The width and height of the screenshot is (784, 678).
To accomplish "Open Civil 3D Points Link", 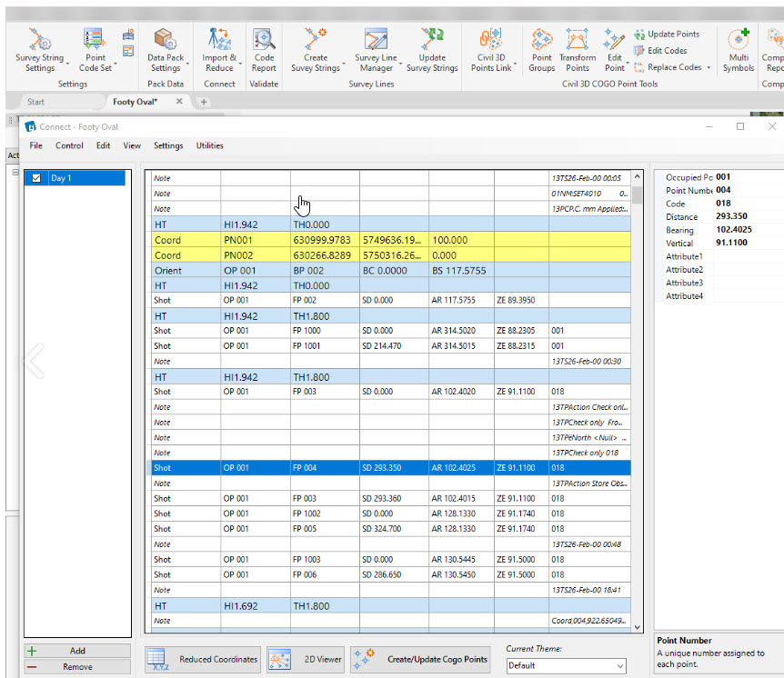I will click(x=491, y=50).
